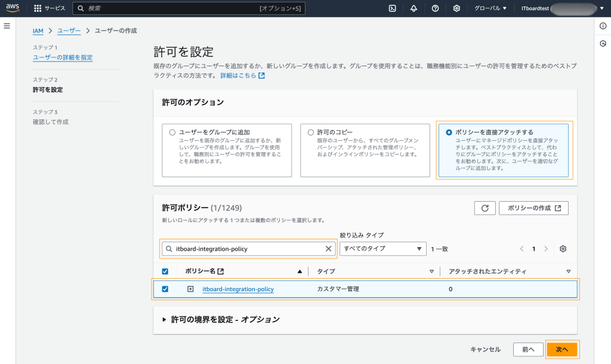Open the notifications bell icon

click(x=413, y=8)
